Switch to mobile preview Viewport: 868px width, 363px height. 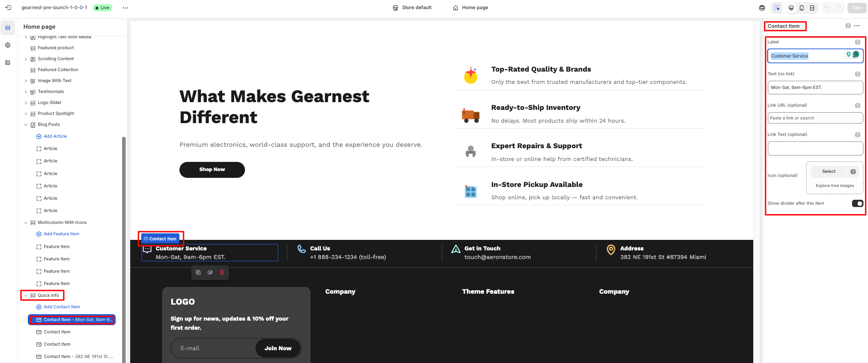802,8
